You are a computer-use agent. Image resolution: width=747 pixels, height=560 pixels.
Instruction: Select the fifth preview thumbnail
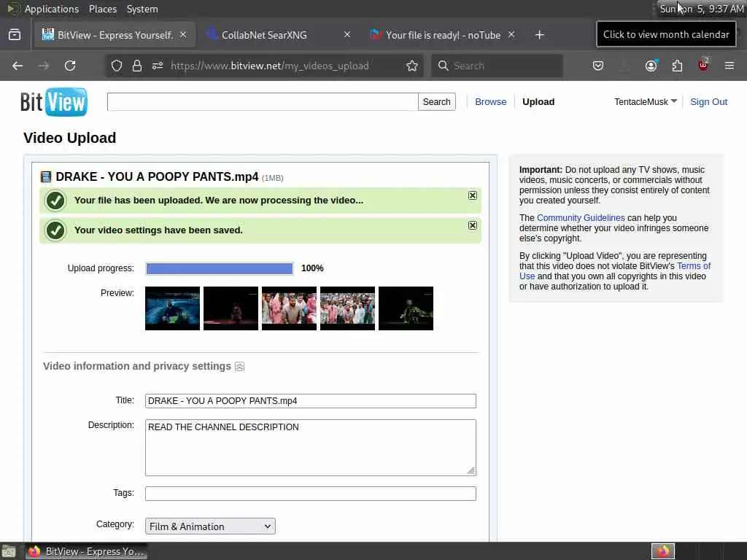[406, 308]
